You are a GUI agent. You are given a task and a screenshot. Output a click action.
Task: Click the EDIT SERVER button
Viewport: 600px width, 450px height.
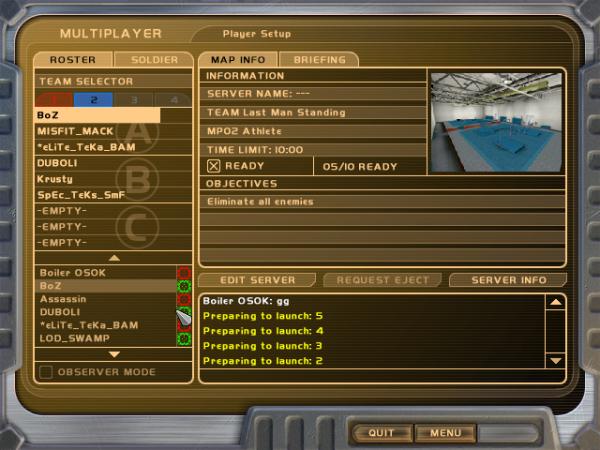click(258, 280)
